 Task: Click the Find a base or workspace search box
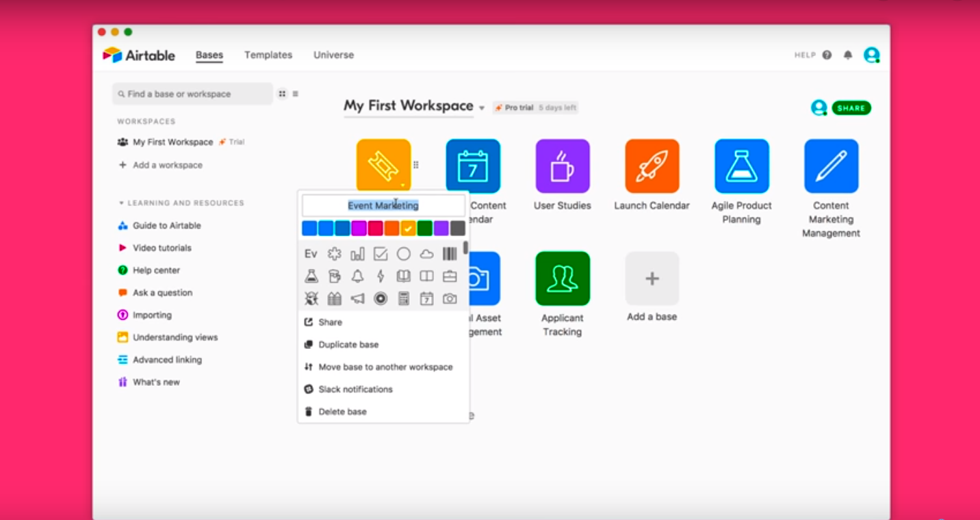pos(193,94)
